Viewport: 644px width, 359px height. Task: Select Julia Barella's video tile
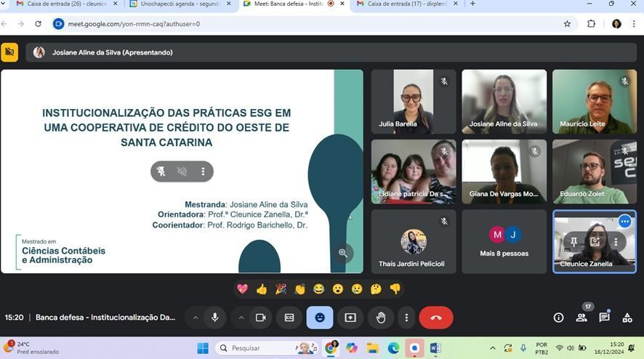[x=414, y=102]
